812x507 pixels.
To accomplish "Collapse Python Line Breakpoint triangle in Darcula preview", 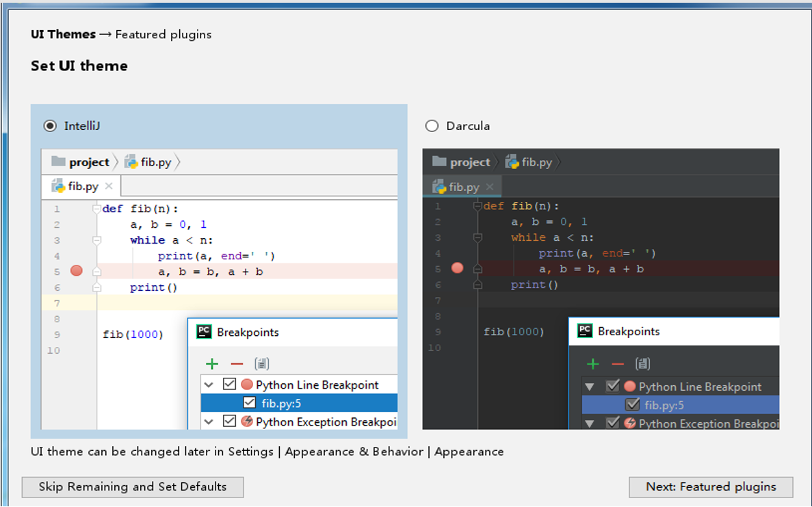I will [x=589, y=387].
